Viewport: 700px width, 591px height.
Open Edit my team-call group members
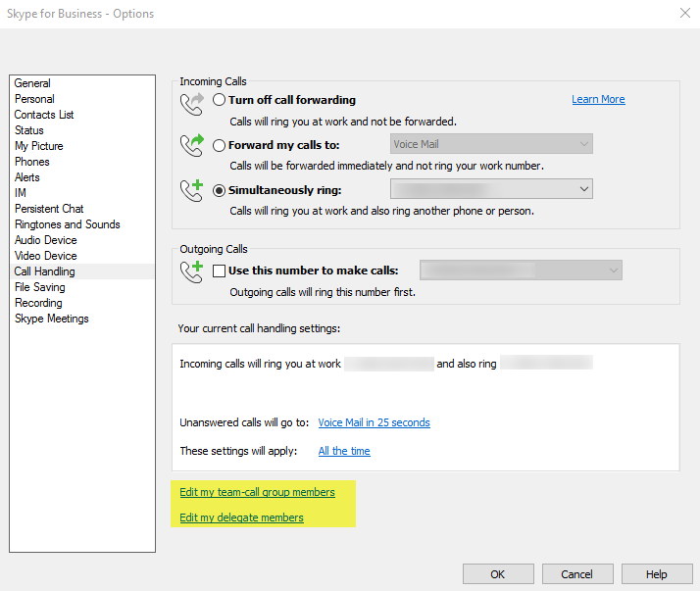click(257, 492)
